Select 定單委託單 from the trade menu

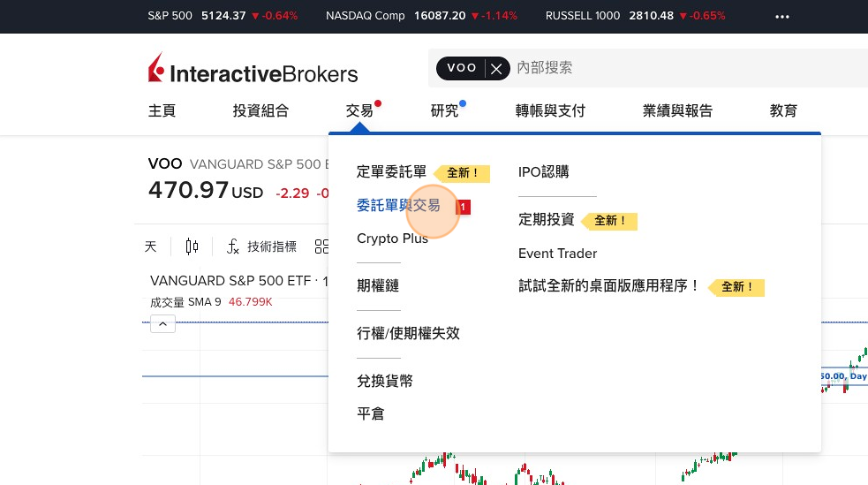pos(391,172)
